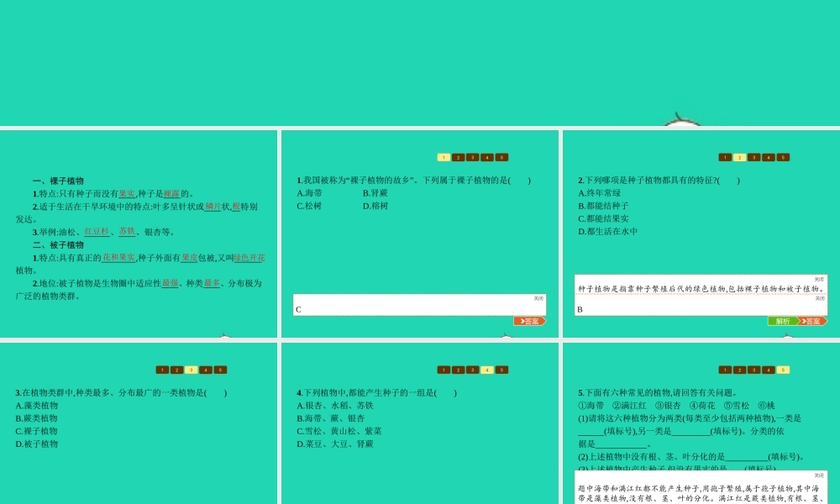840x504 pixels.
Task: Click underlined answer 花和果实
Action: [118, 258]
